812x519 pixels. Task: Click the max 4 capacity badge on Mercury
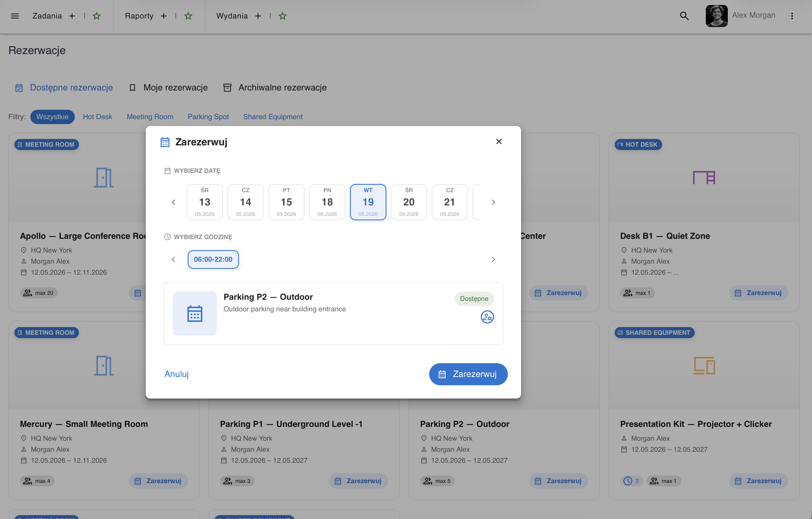tap(37, 481)
